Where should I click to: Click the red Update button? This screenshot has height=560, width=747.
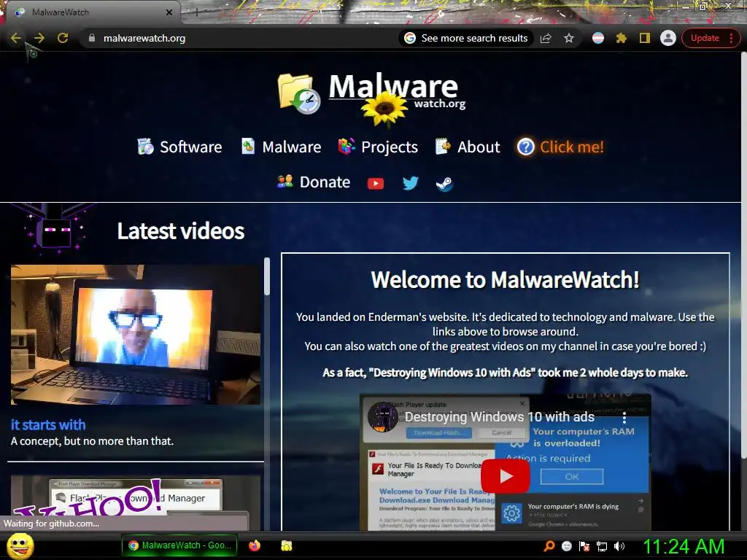(x=705, y=38)
